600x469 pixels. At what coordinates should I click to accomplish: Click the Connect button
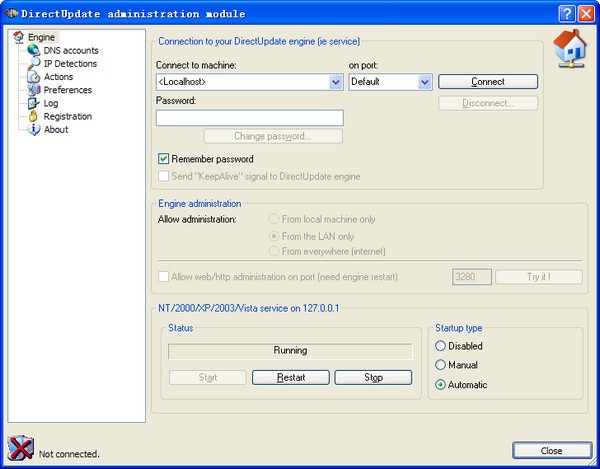click(x=488, y=81)
